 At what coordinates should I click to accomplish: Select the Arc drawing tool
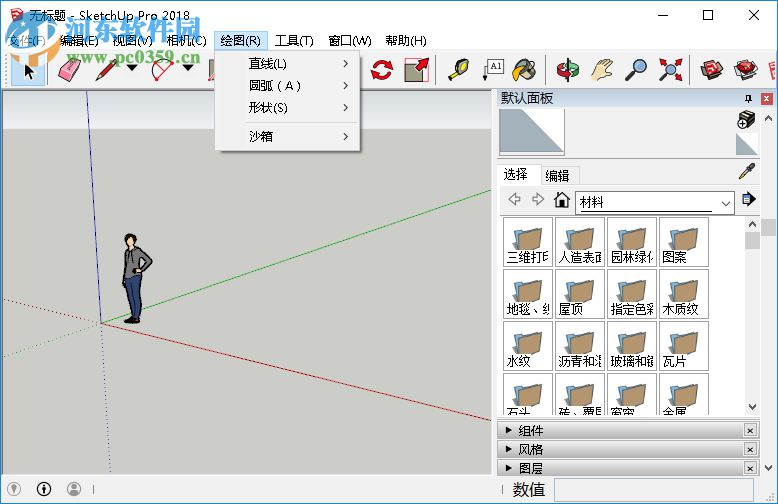tap(162, 70)
